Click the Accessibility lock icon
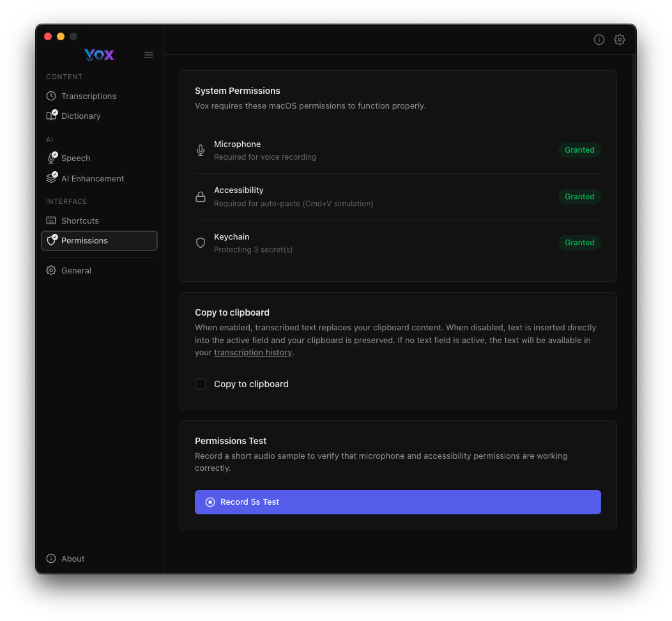 (201, 196)
